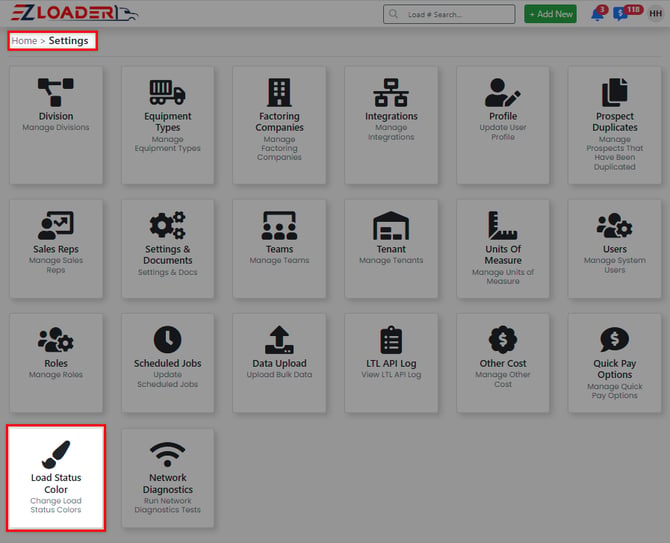Click Update Scheduled Jobs description
This screenshot has width=670, height=543.
pyautogui.click(x=168, y=379)
